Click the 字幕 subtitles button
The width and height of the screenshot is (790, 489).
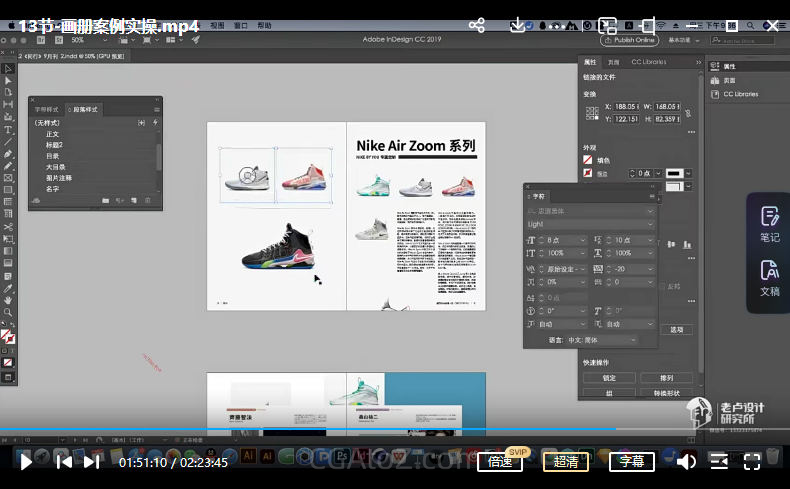coord(632,461)
